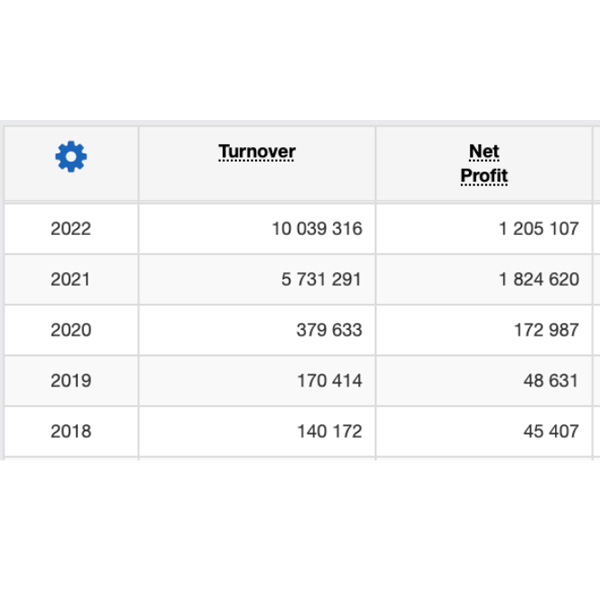The height and width of the screenshot is (600, 600).
Task: Click the 2022 net profit 1 205 107
Action: pyautogui.click(x=538, y=229)
